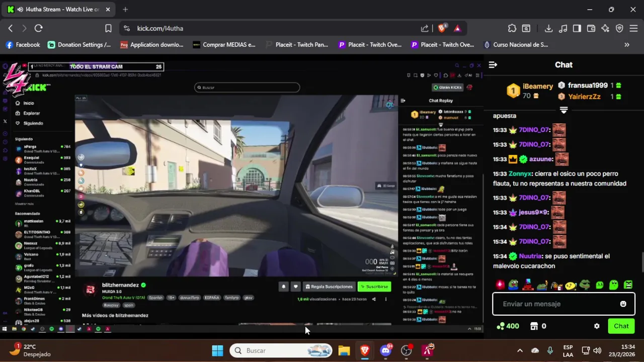
Task: Open Brave Wallet icon
Action: pos(591,29)
